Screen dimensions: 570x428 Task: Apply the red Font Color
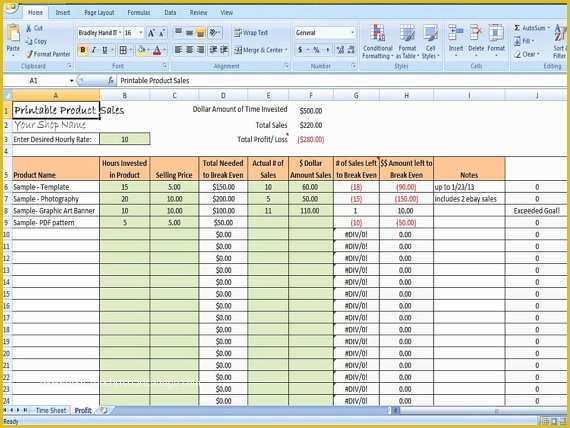tap(157, 50)
